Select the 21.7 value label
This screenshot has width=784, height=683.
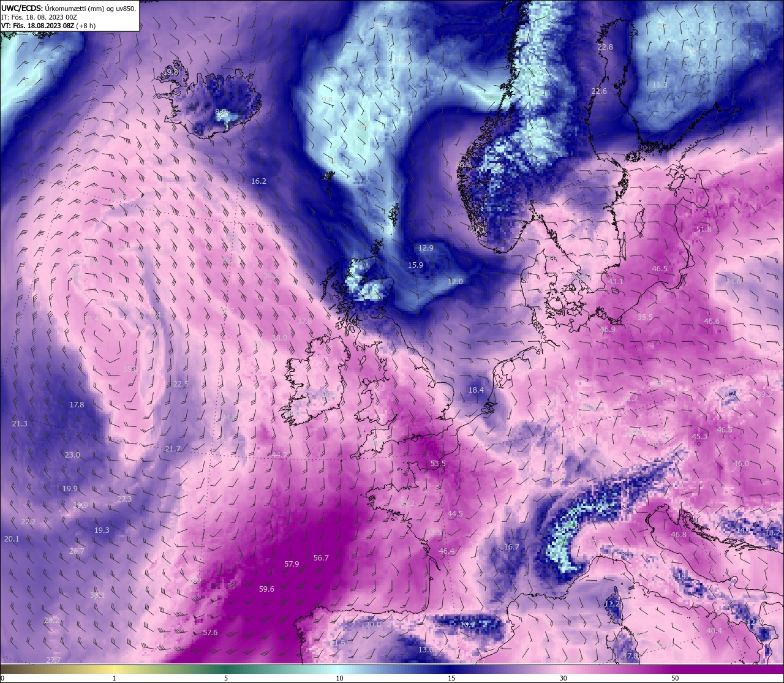pos(173,448)
